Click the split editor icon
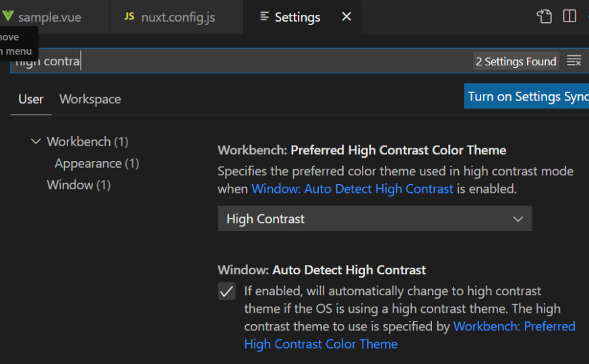 tap(569, 17)
